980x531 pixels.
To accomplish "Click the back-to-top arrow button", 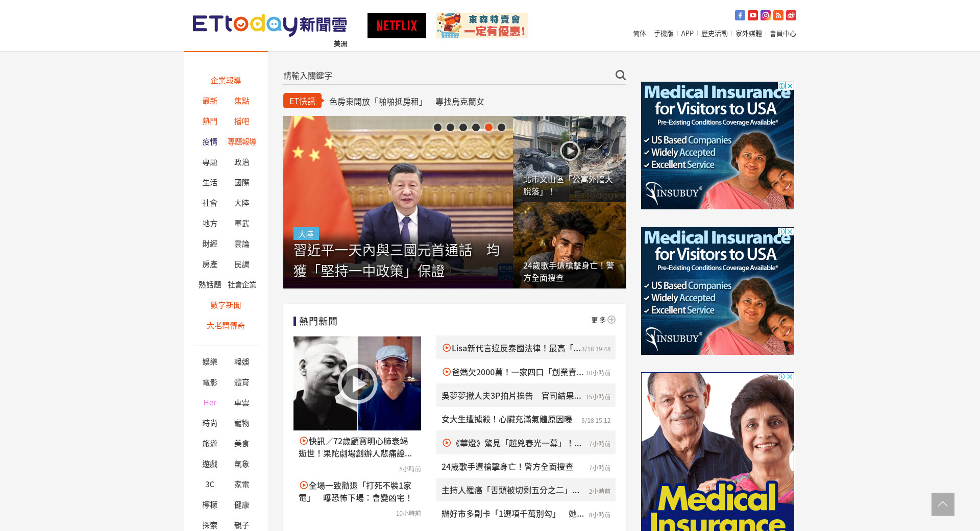I will (943, 504).
